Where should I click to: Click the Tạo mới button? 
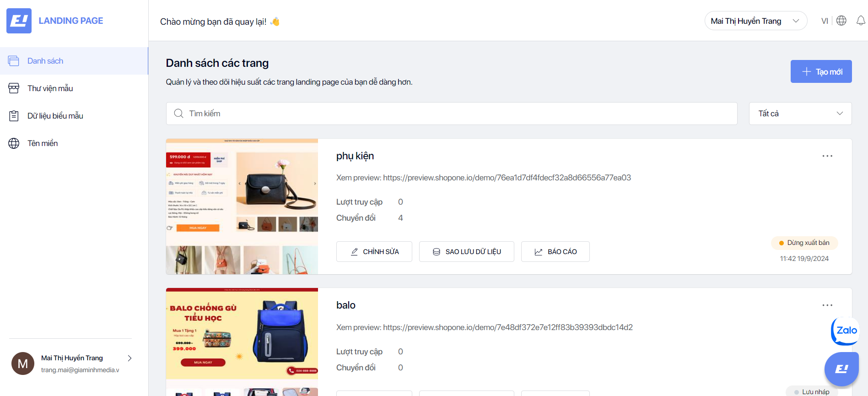tap(821, 71)
